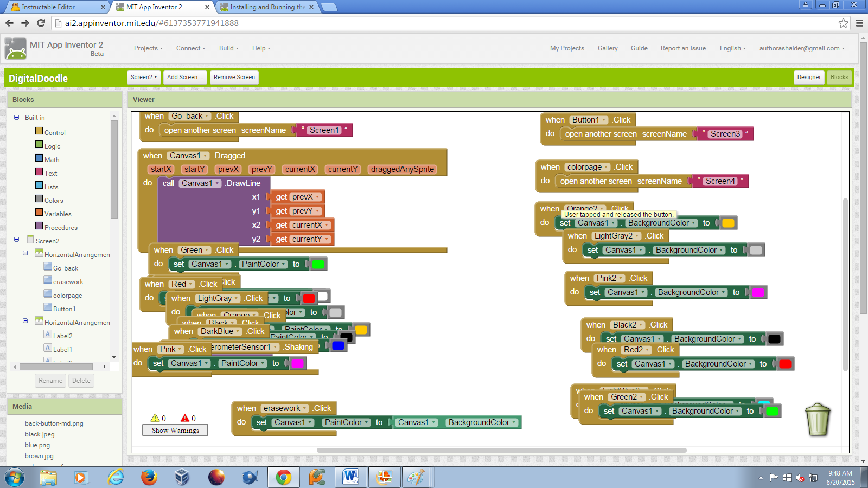The image size is (868, 488).
Task: Select the Label2 component icon in tree
Action: [48, 335]
